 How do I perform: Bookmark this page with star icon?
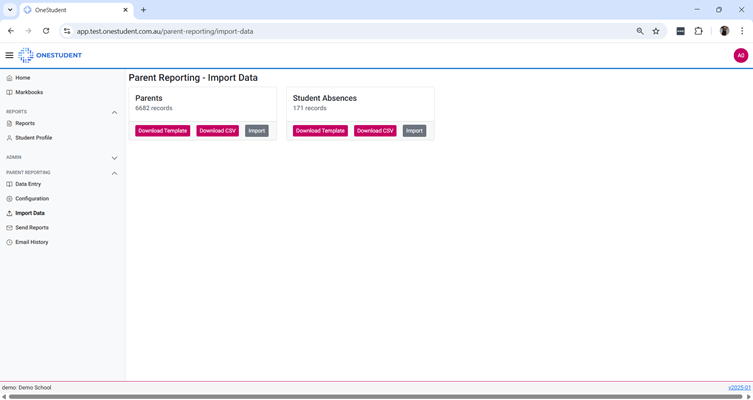pyautogui.click(x=656, y=31)
